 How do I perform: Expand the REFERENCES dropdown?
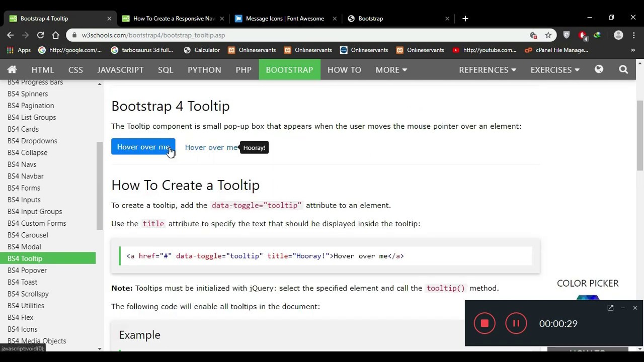pos(487,70)
